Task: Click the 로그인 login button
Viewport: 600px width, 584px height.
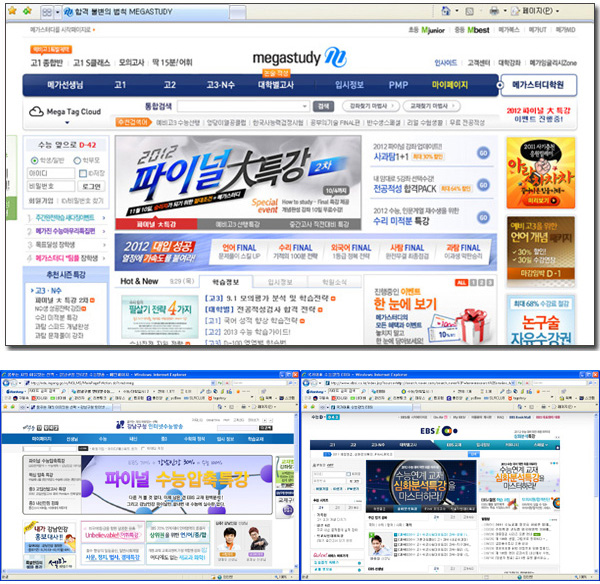Action: coord(91,186)
